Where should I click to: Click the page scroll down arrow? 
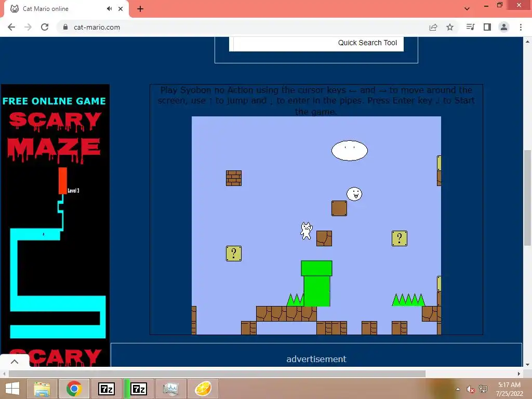(527, 365)
